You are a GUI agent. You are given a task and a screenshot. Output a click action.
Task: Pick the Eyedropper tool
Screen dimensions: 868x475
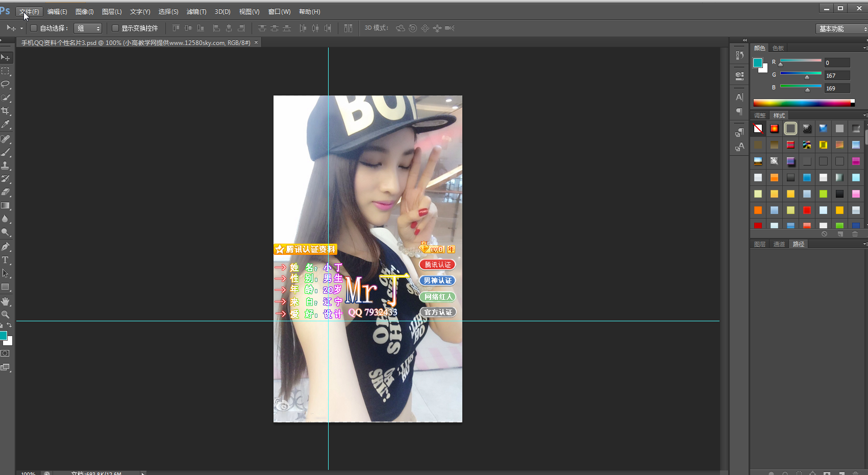pyautogui.click(x=6, y=124)
